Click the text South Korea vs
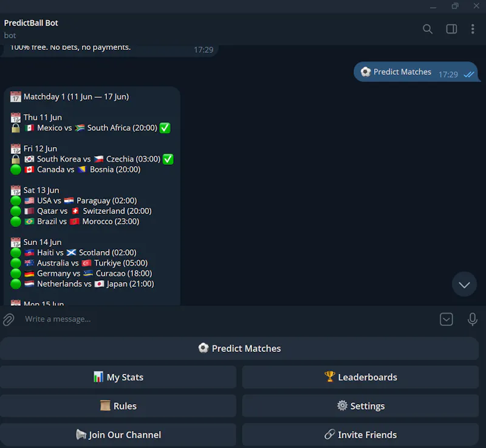Viewport: 486px width, 448px height. point(64,159)
